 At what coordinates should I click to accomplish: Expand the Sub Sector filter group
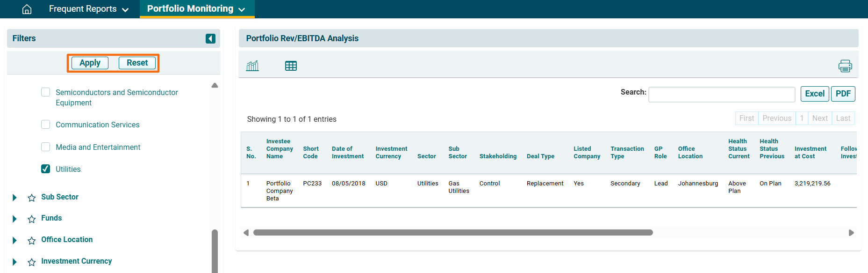pyautogui.click(x=14, y=198)
